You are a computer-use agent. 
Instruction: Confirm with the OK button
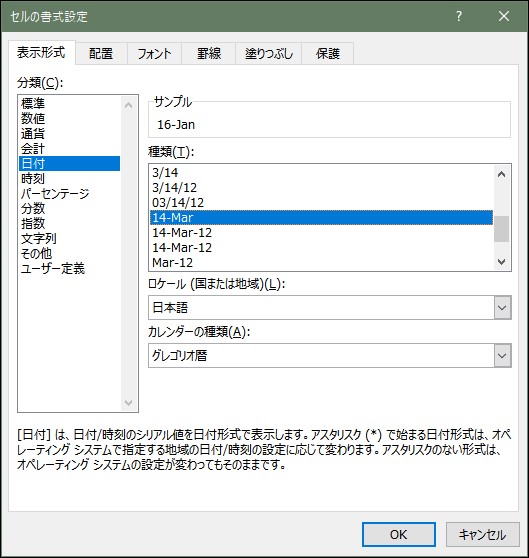point(398,535)
